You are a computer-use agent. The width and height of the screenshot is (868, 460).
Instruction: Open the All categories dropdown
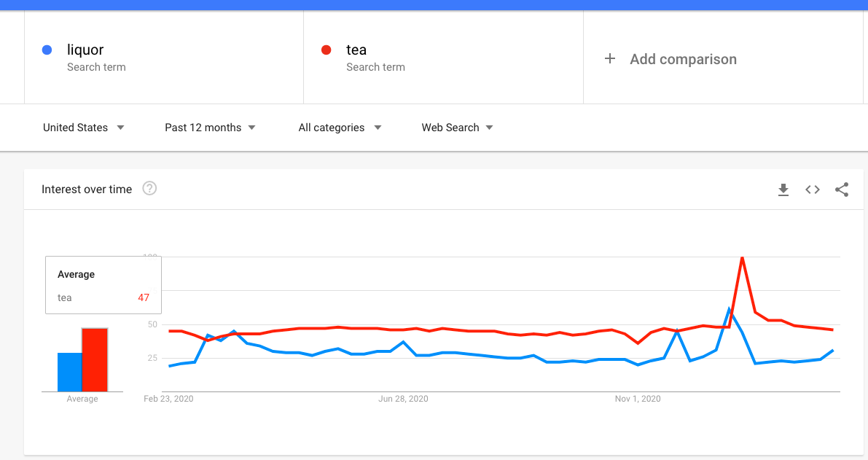click(340, 128)
